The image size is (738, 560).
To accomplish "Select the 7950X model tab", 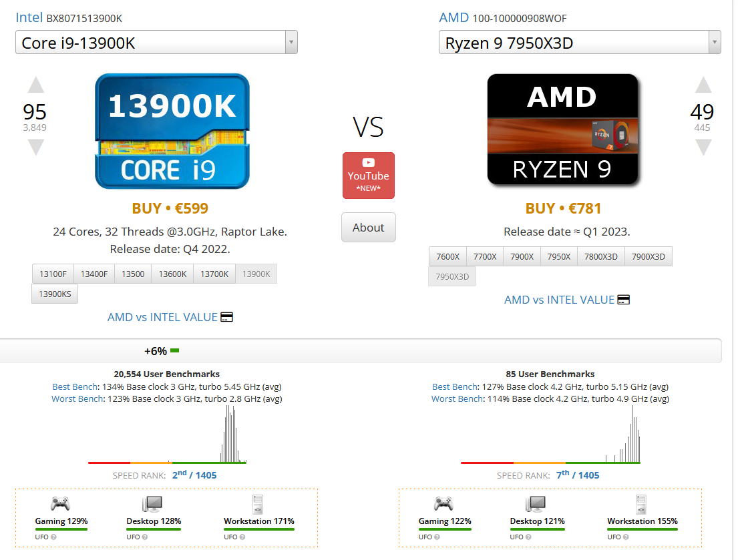I will pos(559,257).
